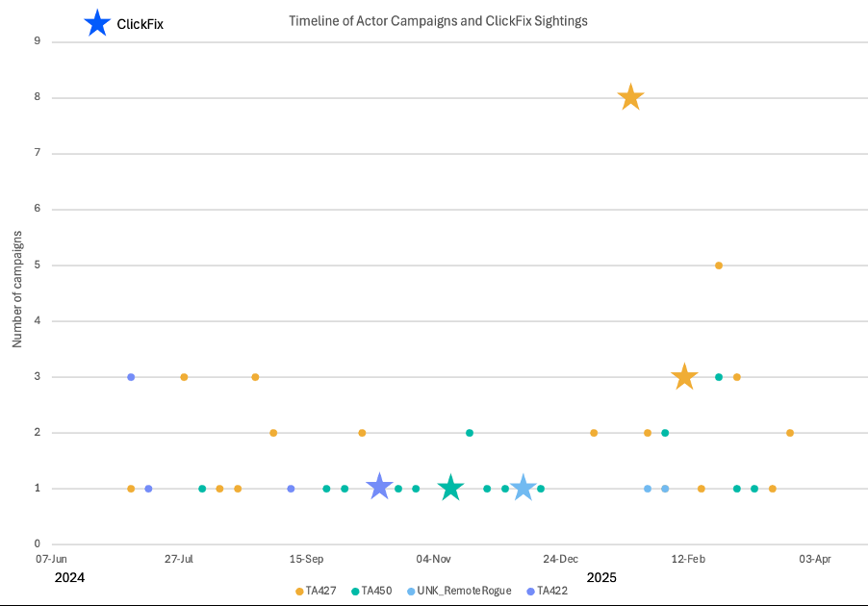Click the 04-Nov date axis label
Screen dimensions: 868x606
pos(433,559)
